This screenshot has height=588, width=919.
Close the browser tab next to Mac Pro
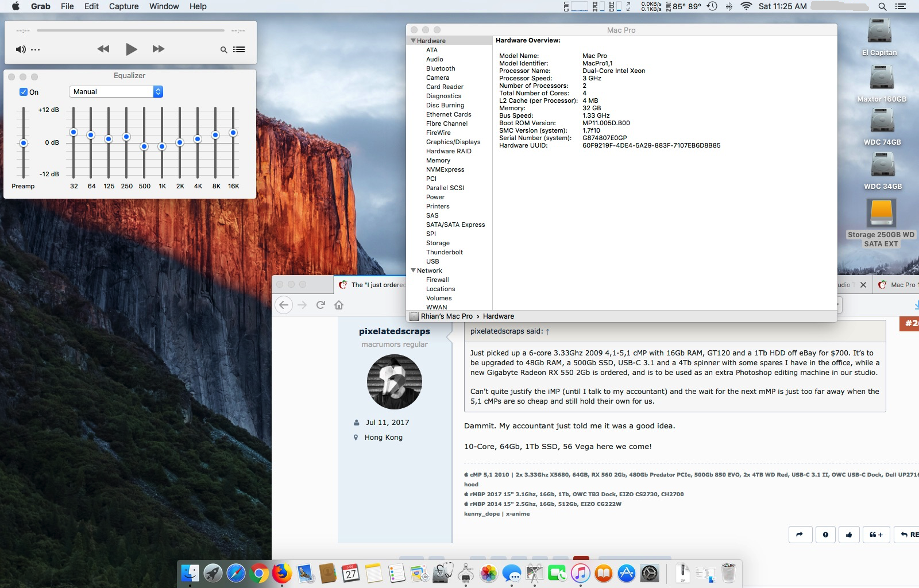(x=863, y=285)
